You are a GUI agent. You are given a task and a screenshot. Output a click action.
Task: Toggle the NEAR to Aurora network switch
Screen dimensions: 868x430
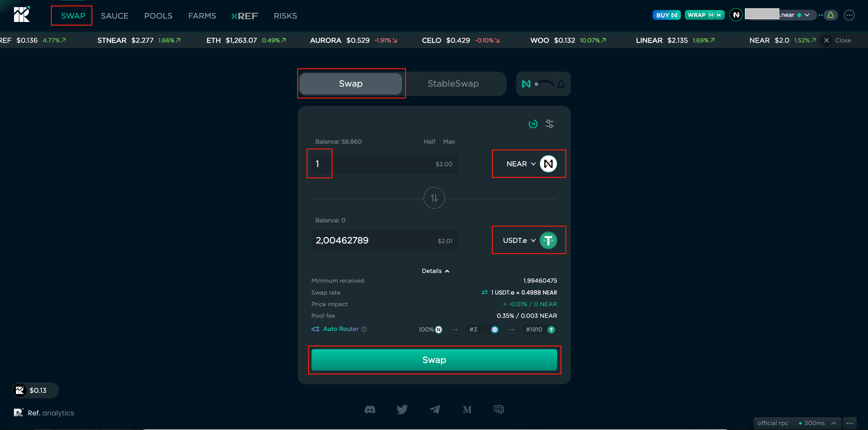tap(543, 84)
